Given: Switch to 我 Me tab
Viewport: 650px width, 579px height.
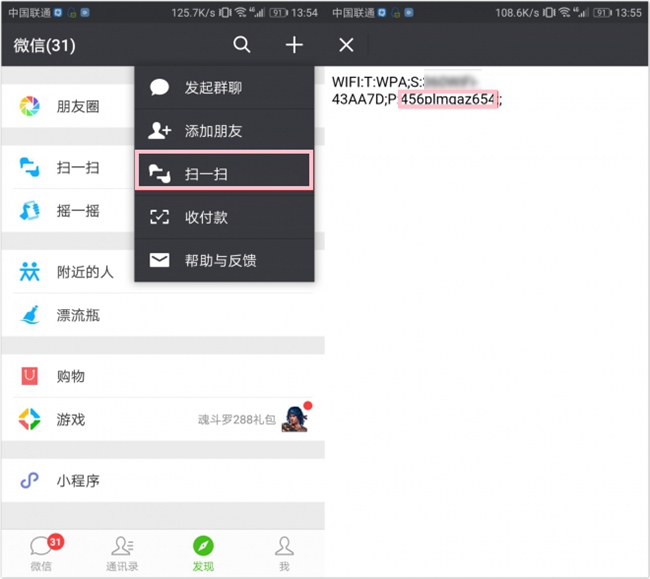Looking at the screenshot, I should 284,553.
